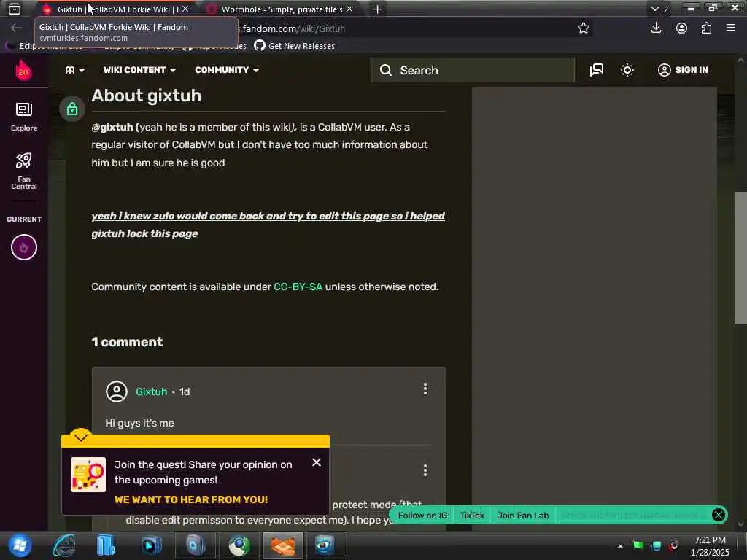Click the current wiki circular icon
The width and height of the screenshot is (747, 560).
coord(24,247)
